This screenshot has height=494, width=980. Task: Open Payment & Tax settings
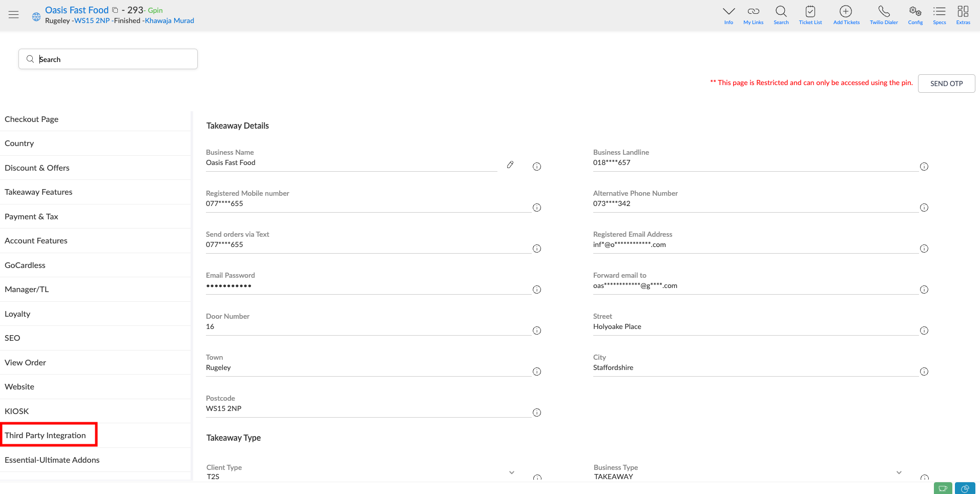(x=95, y=217)
